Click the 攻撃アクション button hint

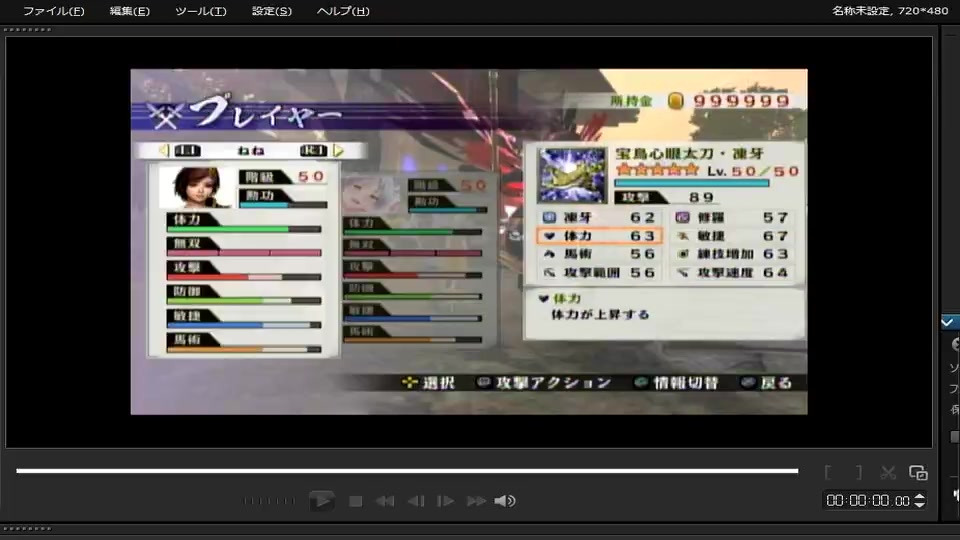[544, 383]
